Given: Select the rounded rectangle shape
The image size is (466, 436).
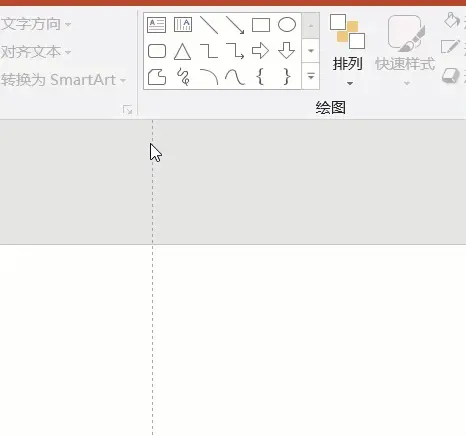Looking at the screenshot, I should click(x=157, y=51).
